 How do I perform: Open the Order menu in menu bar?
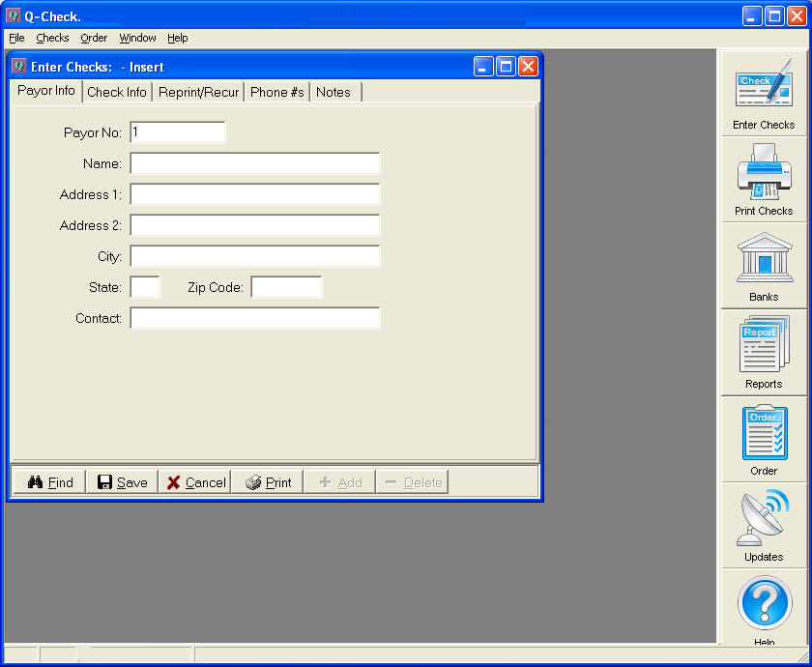(x=94, y=38)
